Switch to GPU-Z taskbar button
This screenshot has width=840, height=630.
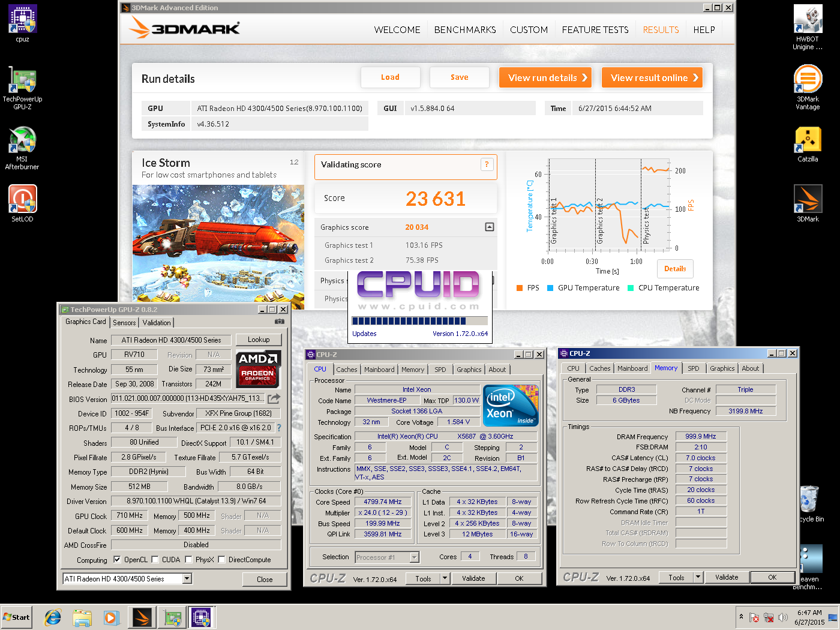pyautogui.click(x=172, y=617)
